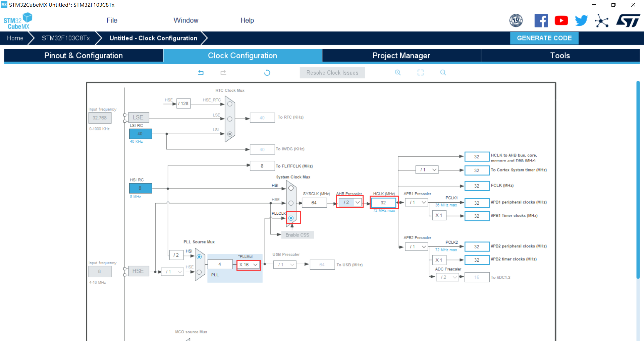Open the Twitter bird icon link
Screen dimensions: 644x345
click(x=581, y=21)
